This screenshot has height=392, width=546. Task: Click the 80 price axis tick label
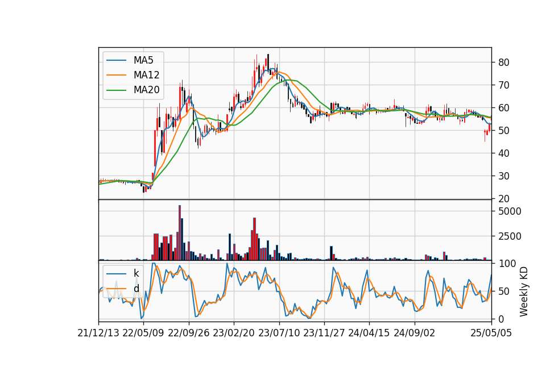pos(504,62)
